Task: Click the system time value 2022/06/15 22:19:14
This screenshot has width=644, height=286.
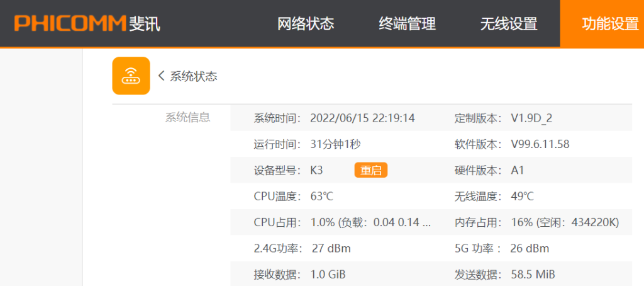Action: (362, 118)
